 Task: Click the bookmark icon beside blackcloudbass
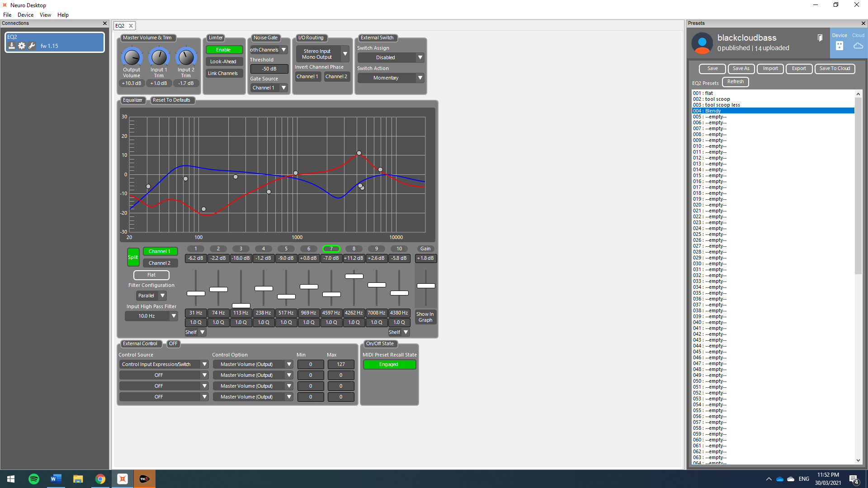[820, 38]
